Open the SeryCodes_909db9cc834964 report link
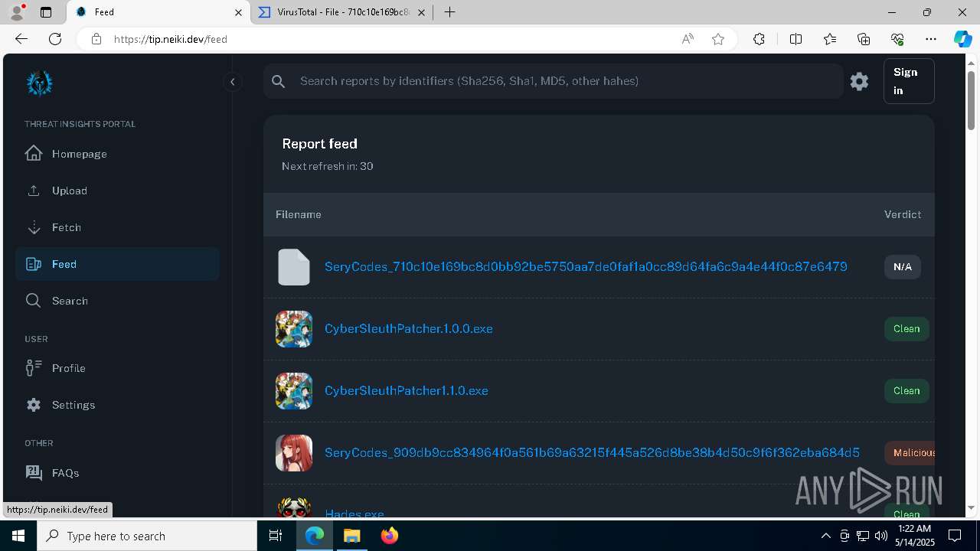The width and height of the screenshot is (980, 551). 592,453
